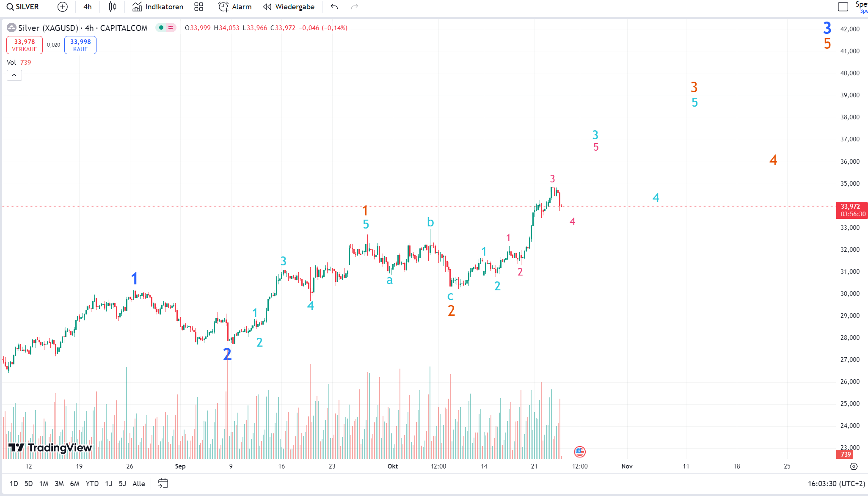Undo the last chart action

coord(334,7)
